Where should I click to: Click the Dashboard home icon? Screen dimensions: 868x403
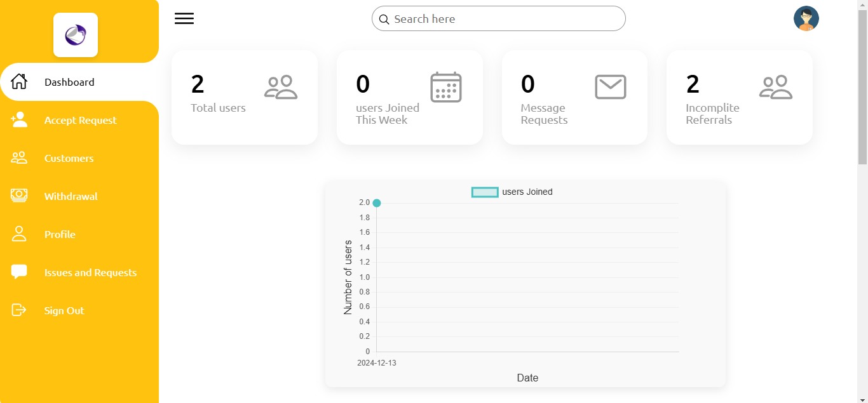pos(19,82)
